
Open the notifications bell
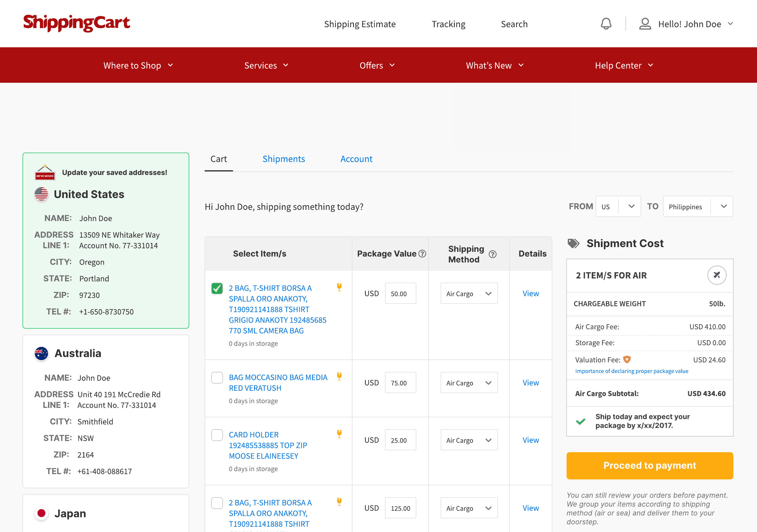pos(606,24)
